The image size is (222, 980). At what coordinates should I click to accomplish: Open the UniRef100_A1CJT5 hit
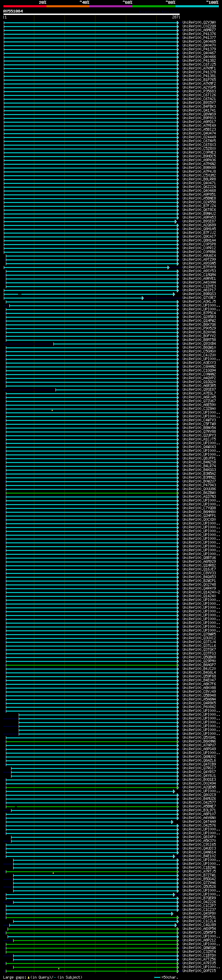click(199, 439)
